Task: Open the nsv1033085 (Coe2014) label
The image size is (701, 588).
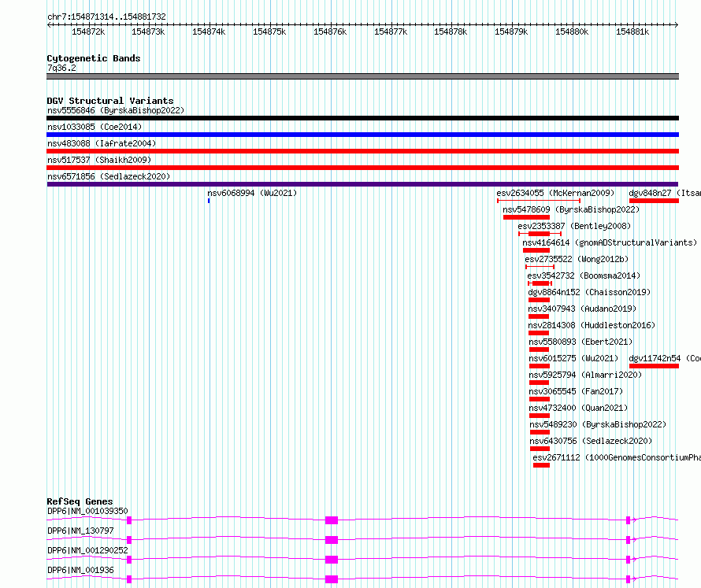Action: click(95, 127)
